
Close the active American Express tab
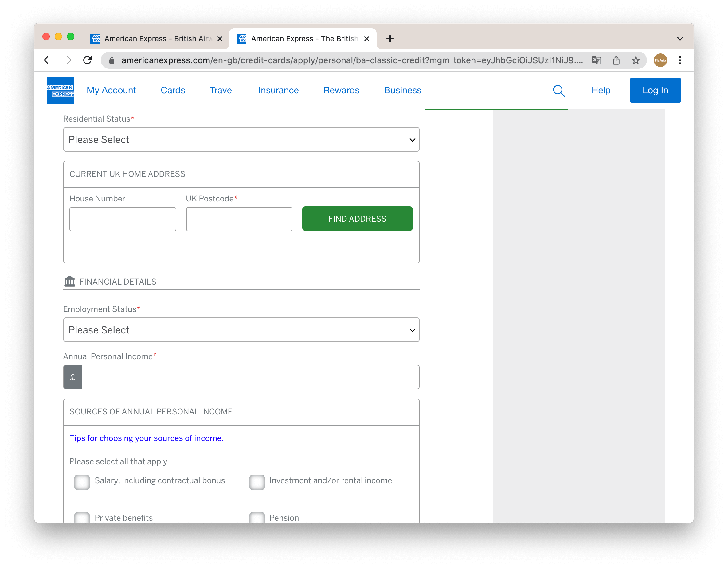click(x=367, y=39)
